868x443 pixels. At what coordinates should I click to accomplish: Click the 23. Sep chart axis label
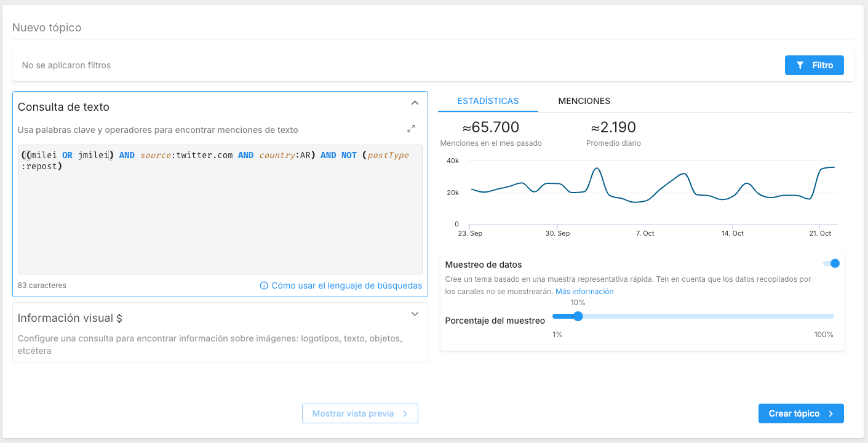(x=470, y=234)
